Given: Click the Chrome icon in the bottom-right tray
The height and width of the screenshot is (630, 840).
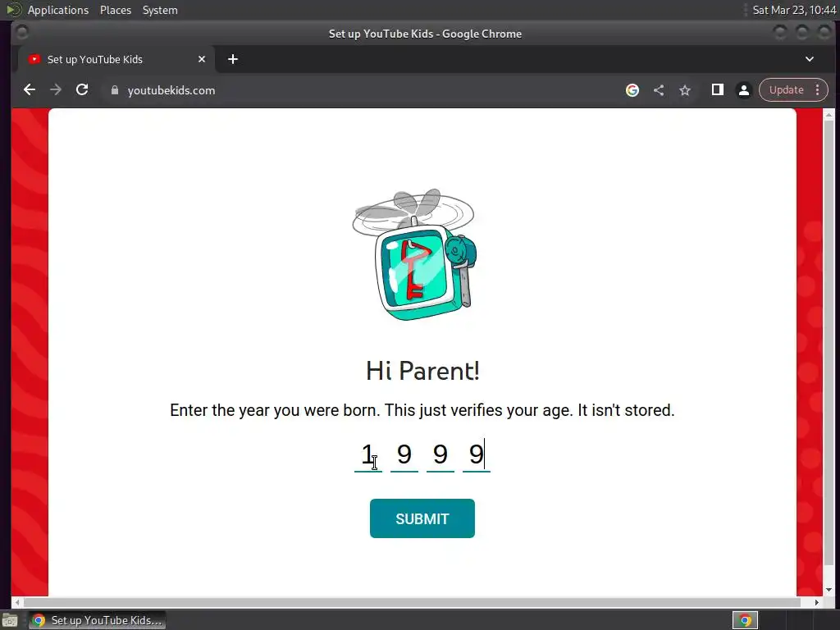Looking at the screenshot, I should point(745,620).
